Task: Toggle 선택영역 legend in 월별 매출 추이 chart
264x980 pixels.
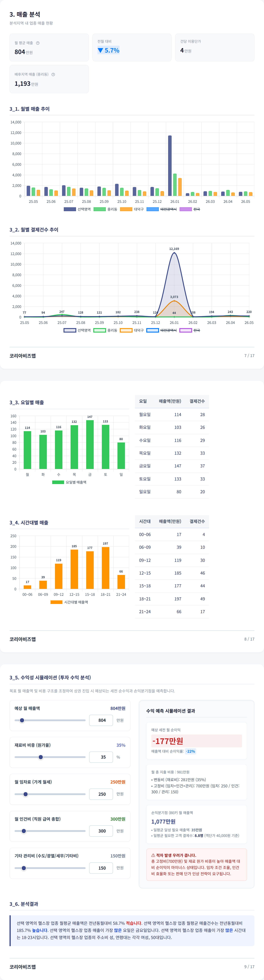Action: click(77, 209)
